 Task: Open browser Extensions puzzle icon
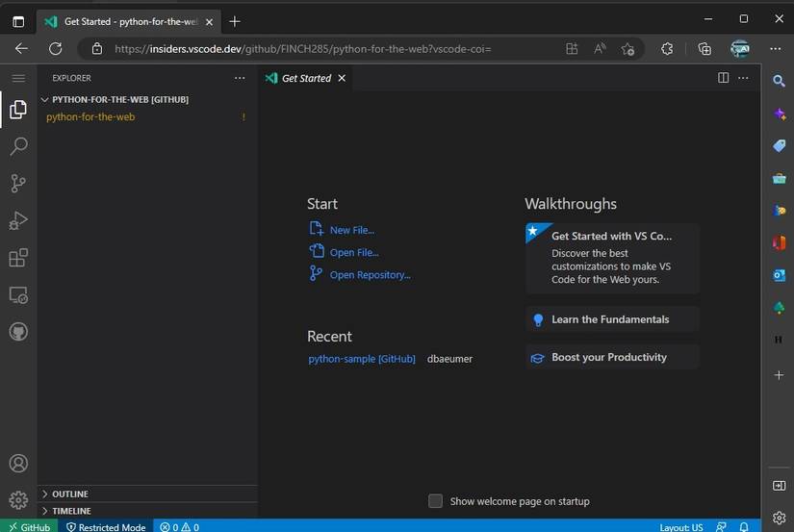667,49
